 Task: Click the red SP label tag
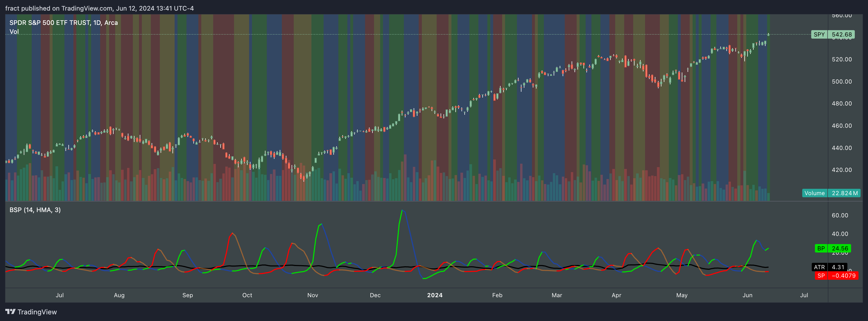click(x=821, y=276)
